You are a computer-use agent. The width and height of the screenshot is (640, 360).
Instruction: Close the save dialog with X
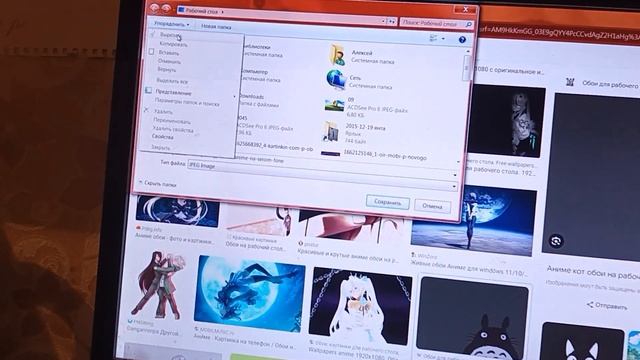pyautogui.click(x=465, y=9)
